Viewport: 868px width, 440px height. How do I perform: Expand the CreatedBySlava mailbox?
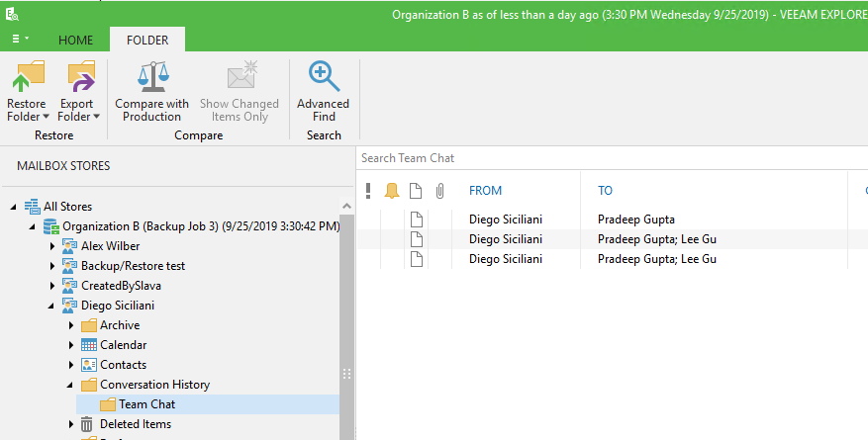[52, 286]
